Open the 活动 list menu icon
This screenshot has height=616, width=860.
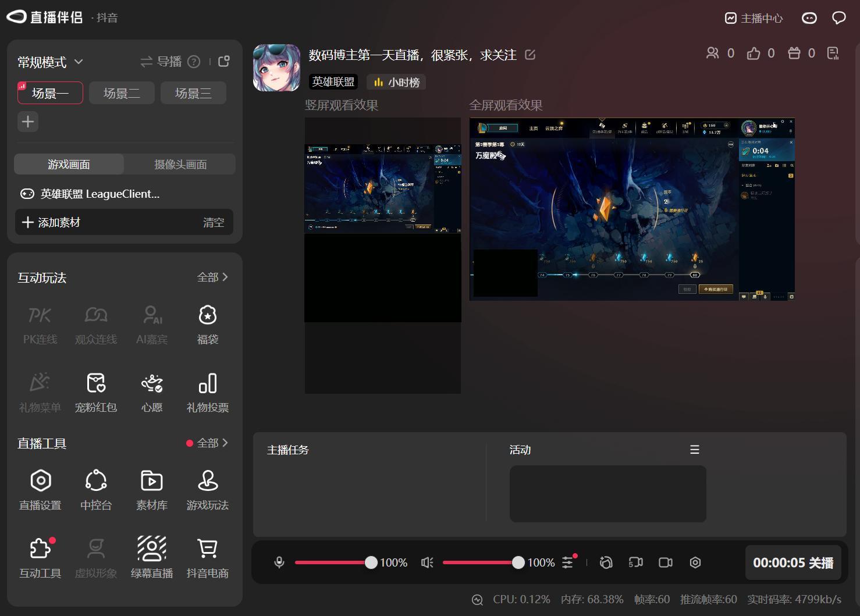point(695,450)
